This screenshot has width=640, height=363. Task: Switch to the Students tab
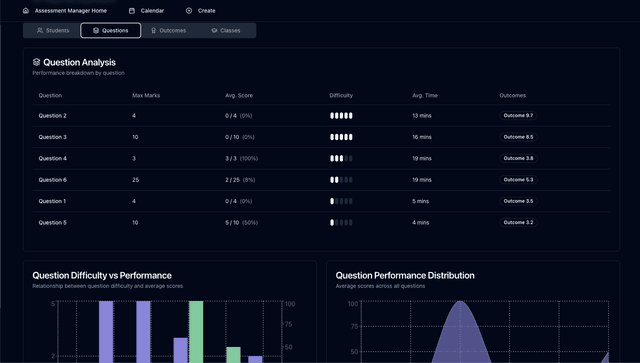(x=52, y=30)
